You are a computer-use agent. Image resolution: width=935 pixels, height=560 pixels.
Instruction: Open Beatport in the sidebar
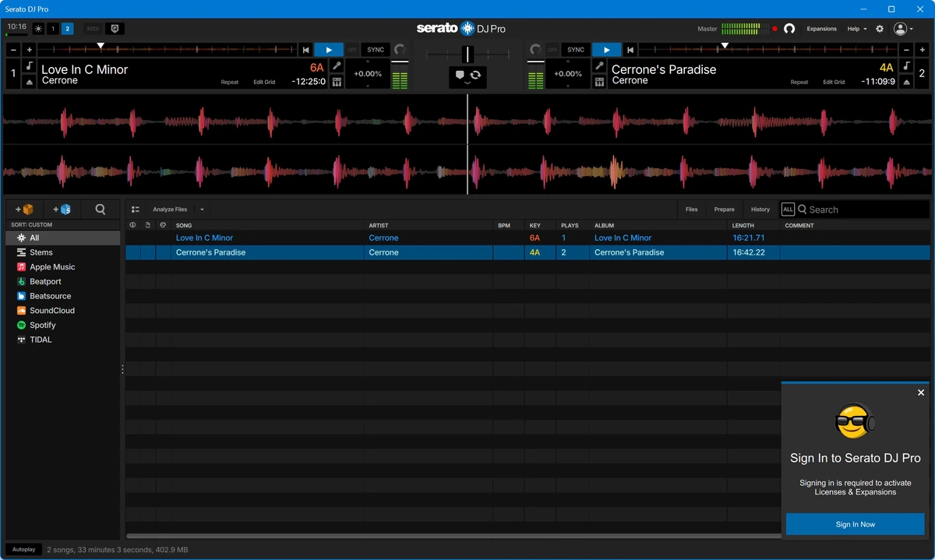coord(63,281)
